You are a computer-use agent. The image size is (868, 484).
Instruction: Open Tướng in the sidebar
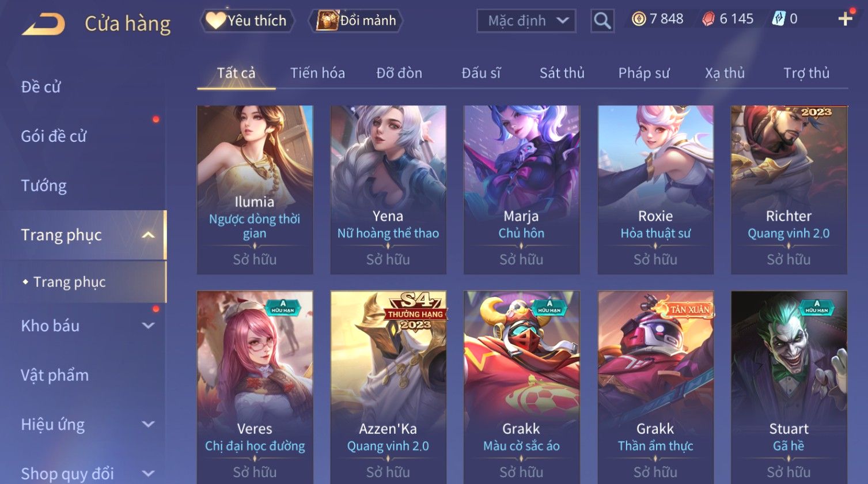[44, 186]
